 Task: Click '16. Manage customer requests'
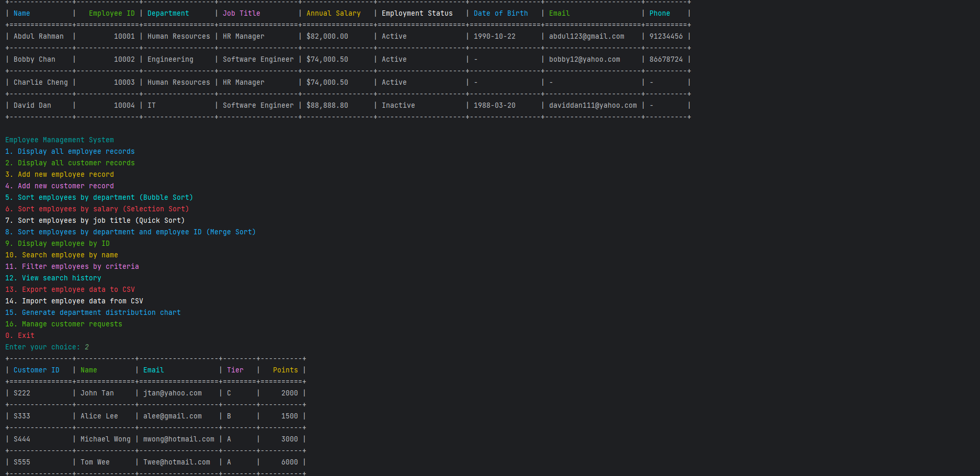pyautogui.click(x=64, y=324)
